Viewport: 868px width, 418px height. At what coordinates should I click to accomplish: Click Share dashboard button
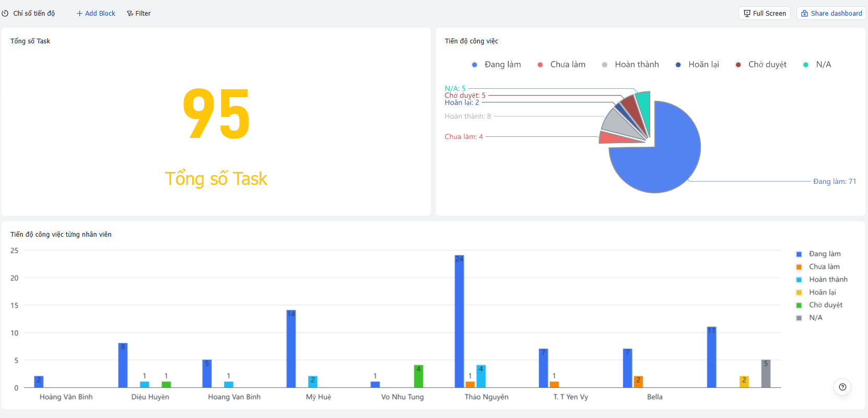pyautogui.click(x=831, y=14)
